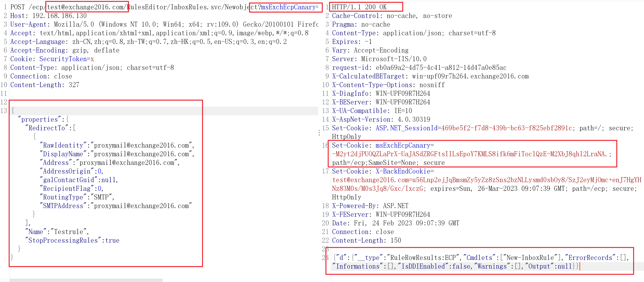Click the "StopProcessingRules":true line
The width and height of the screenshot is (644, 282).
tap(72, 240)
